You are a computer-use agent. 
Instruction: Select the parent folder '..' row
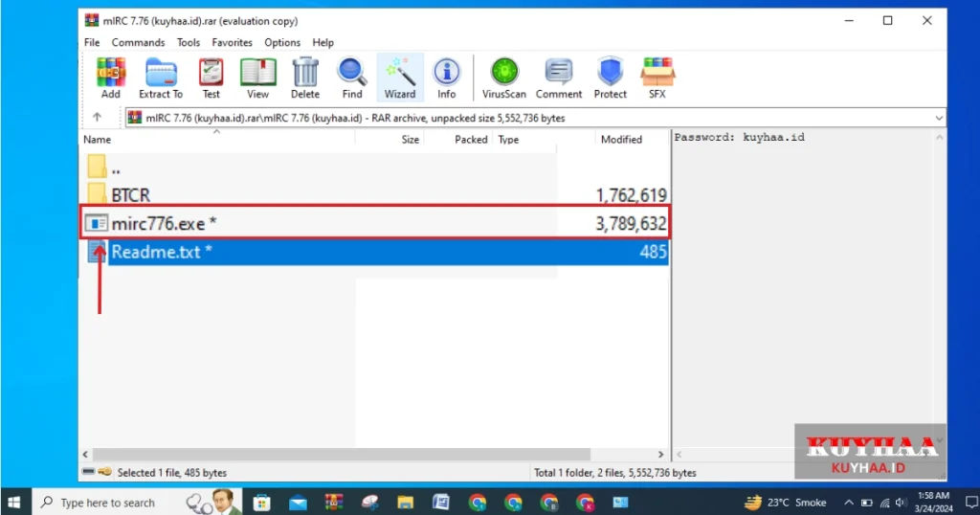click(374, 168)
